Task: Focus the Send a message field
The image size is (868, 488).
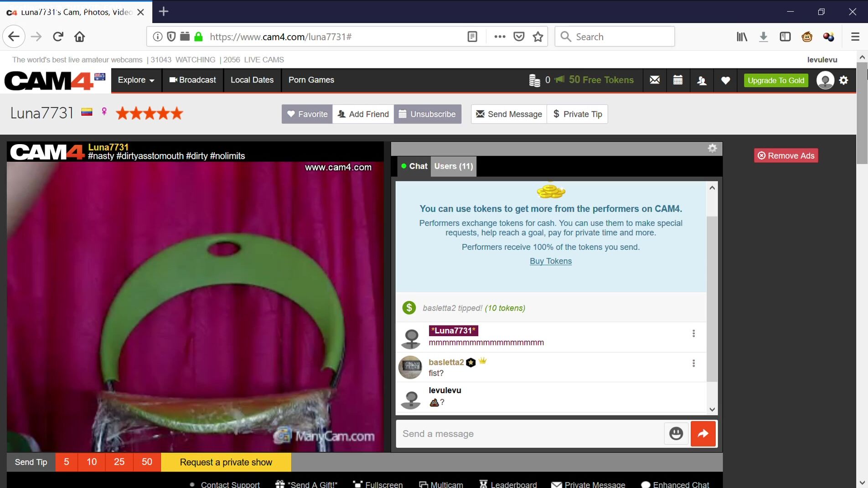Action: click(x=529, y=434)
